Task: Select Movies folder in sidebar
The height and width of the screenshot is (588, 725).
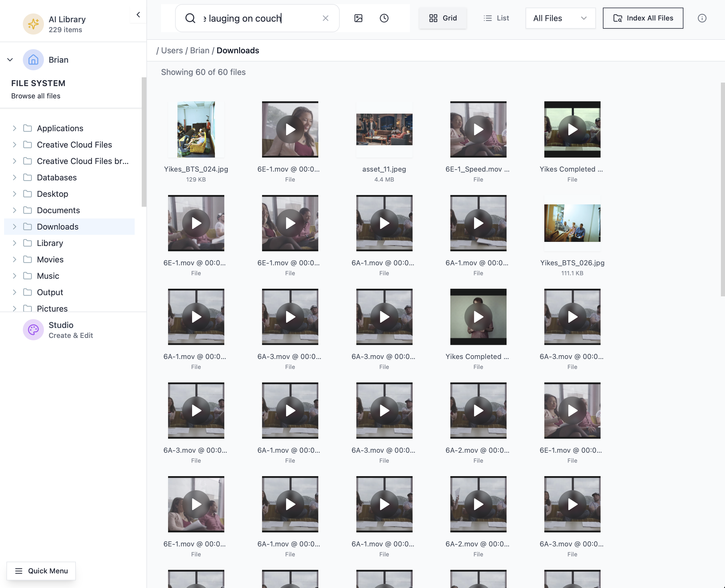Action: coord(50,259)
